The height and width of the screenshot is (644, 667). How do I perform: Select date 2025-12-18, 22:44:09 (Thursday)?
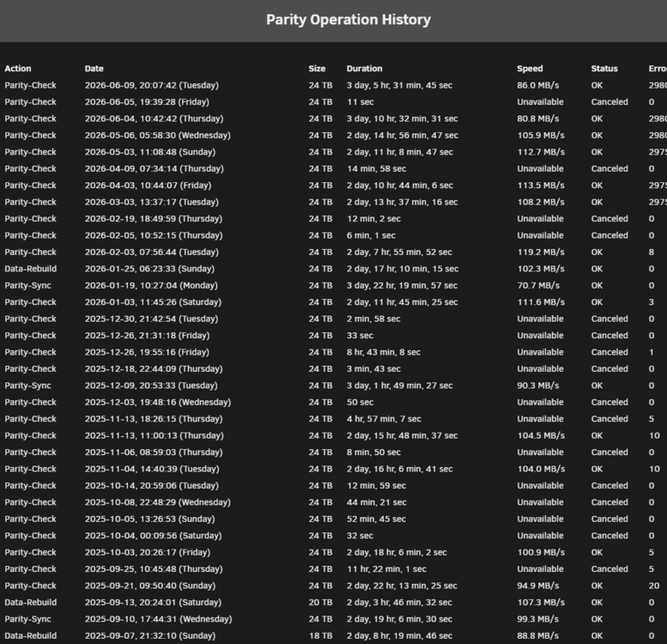[x=154, y=368]
